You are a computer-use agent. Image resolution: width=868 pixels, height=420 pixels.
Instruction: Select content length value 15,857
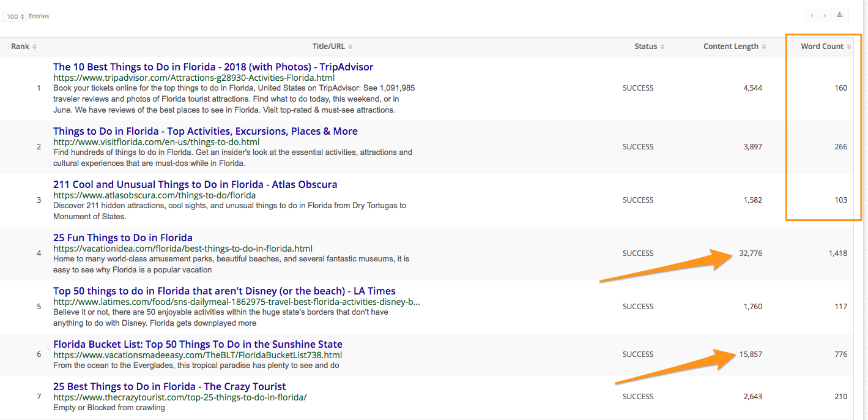pyautogui.click(x=751, y=354)
